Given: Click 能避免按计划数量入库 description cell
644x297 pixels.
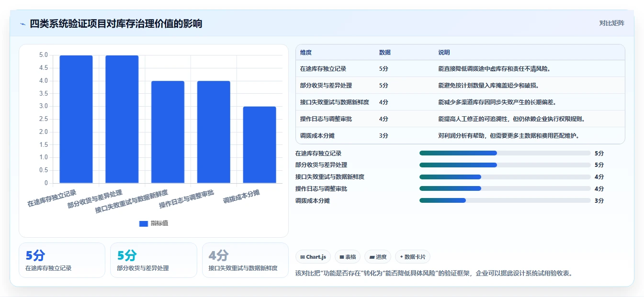Looking at the screenshot, I should coord(488,86).
